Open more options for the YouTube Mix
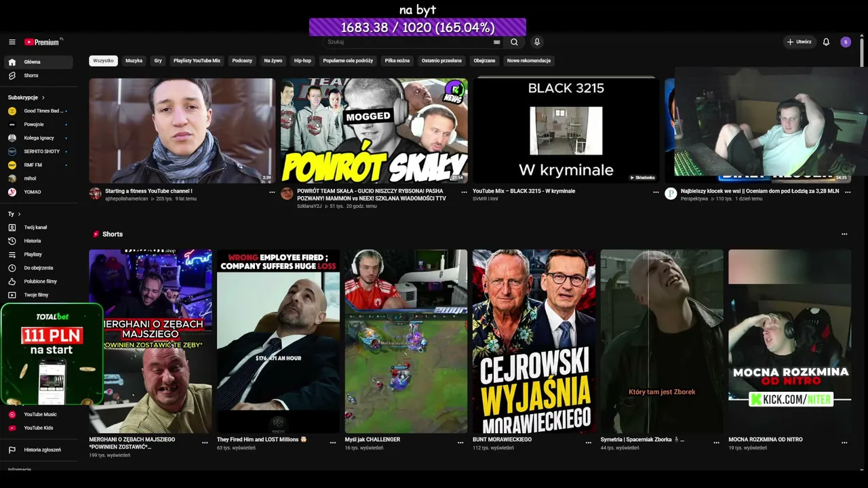868x488 pixels. tap(656, 192)
